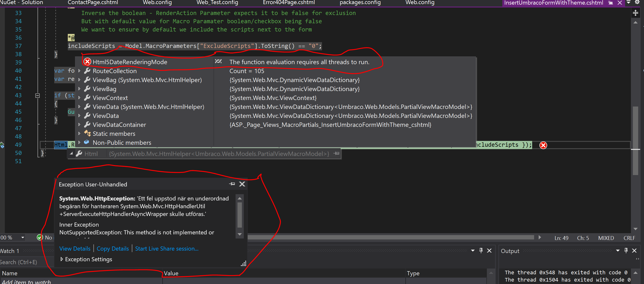
Task: Select the NuGet - Solution tab
Action: (x=22, y=3)
